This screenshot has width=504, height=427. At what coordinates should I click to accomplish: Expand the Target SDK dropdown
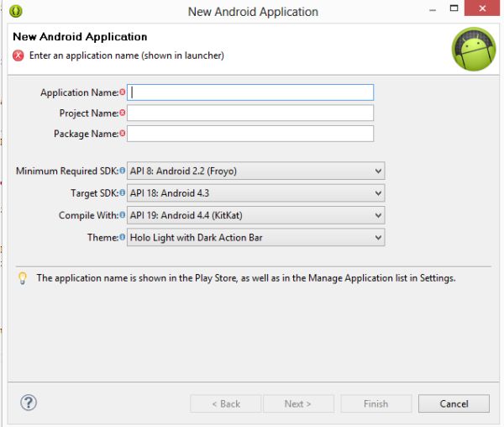[x=255, y=193]
